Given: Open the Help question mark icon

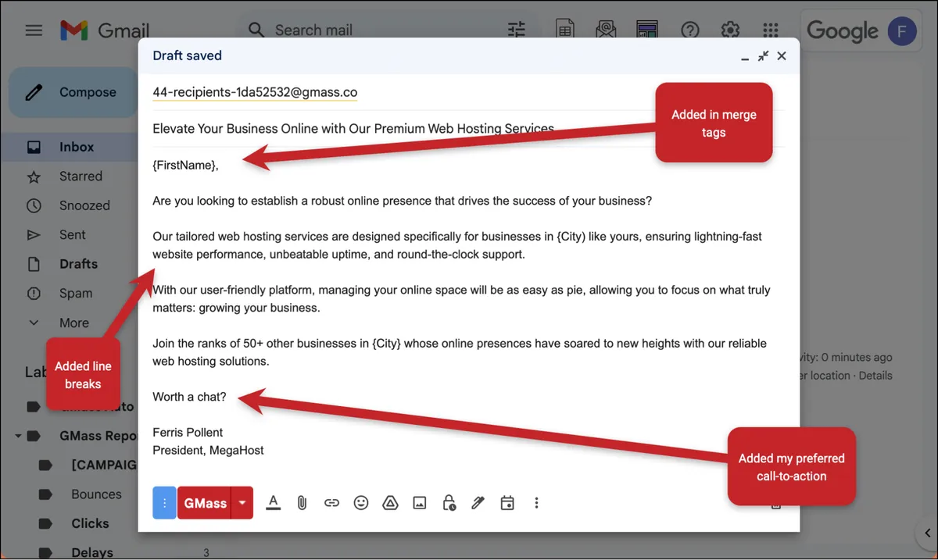Looking at the screenshot, I should pyautogui.click(x=689, y=30).
